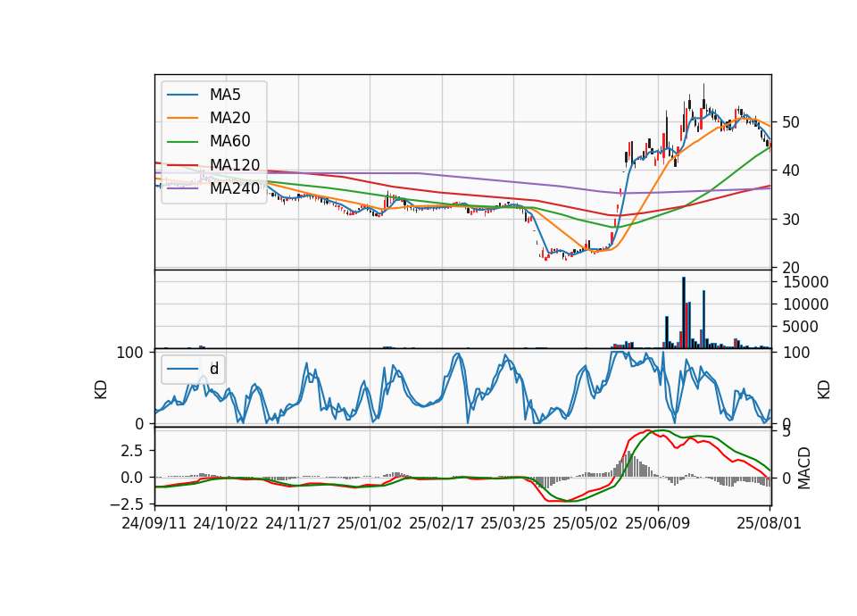The height and width of the screenshot is (616, 857).
Task: Click the MA20 legend label
Action: coord(229,118)
